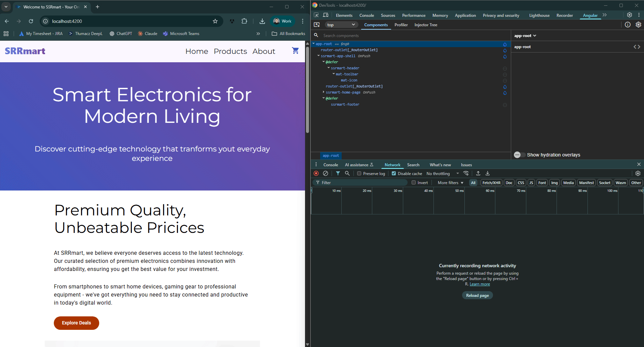644x347 pixels.
Task: Click the shopping cart icon in SRRmart header
Action: pyautogui.click(x=295, y=51)
